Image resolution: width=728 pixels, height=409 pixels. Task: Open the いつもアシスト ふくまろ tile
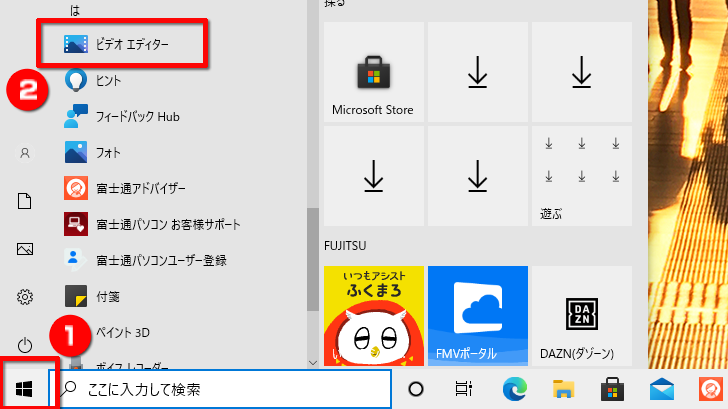[374, 316]
